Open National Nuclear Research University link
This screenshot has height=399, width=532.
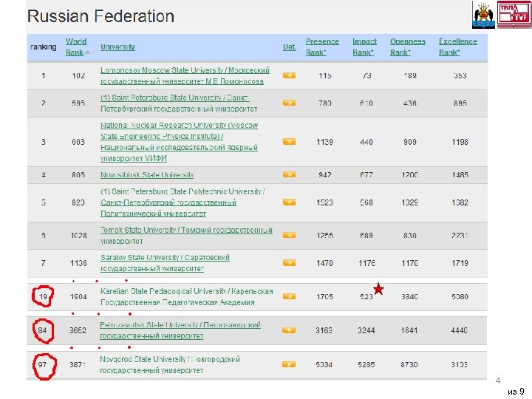(179, 142)
